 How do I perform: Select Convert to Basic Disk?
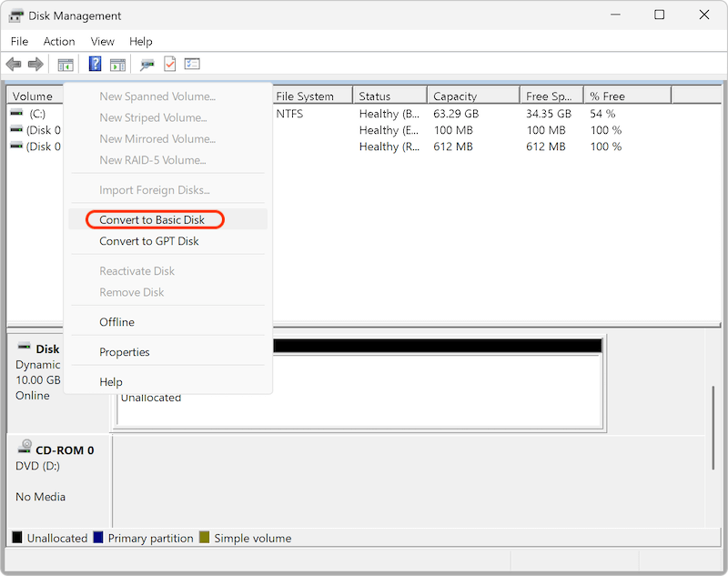click(x=154, y=219)
